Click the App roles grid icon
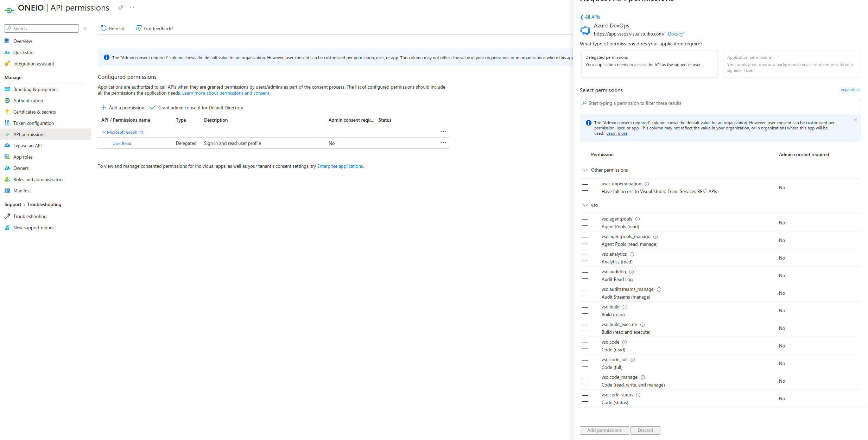 pyautogui.click(x=7, y=157)
